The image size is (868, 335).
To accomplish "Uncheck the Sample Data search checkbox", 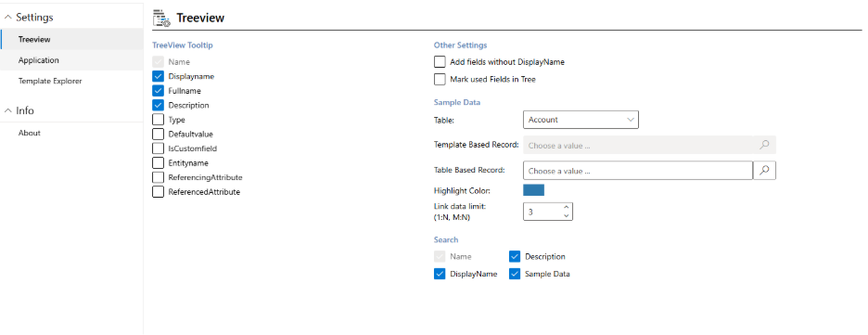I will point(515,274).
